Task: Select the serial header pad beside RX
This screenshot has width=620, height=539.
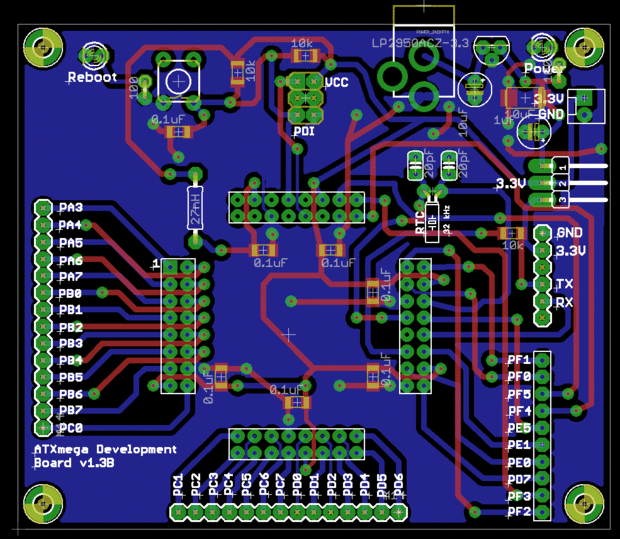Action: tap(542, 301)
